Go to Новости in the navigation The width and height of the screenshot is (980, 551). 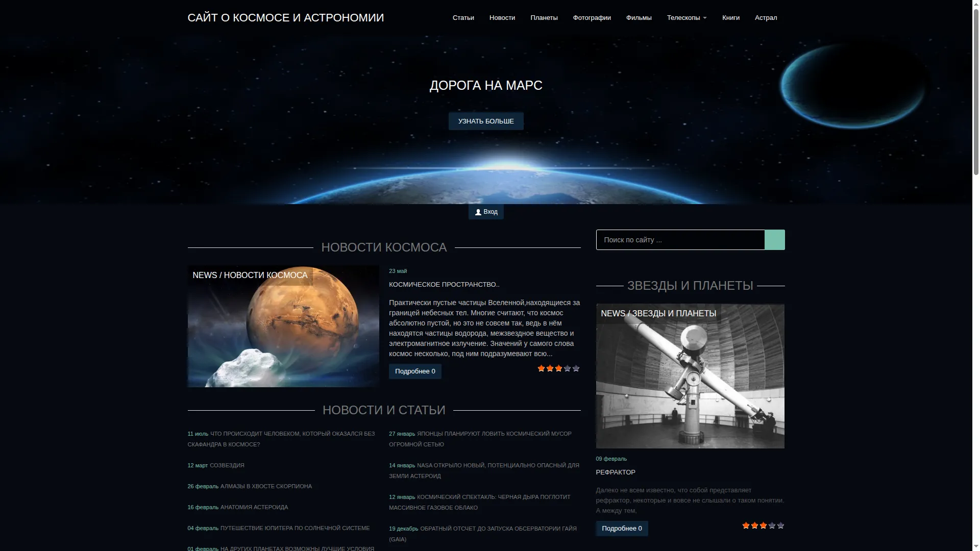tap(502, 18)
